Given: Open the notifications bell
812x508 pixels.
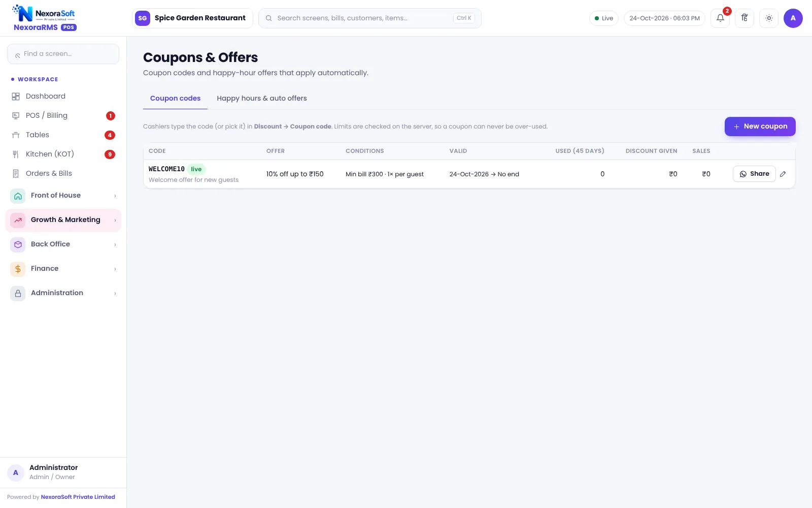Looking at the screenshot, I should [720, 18].
